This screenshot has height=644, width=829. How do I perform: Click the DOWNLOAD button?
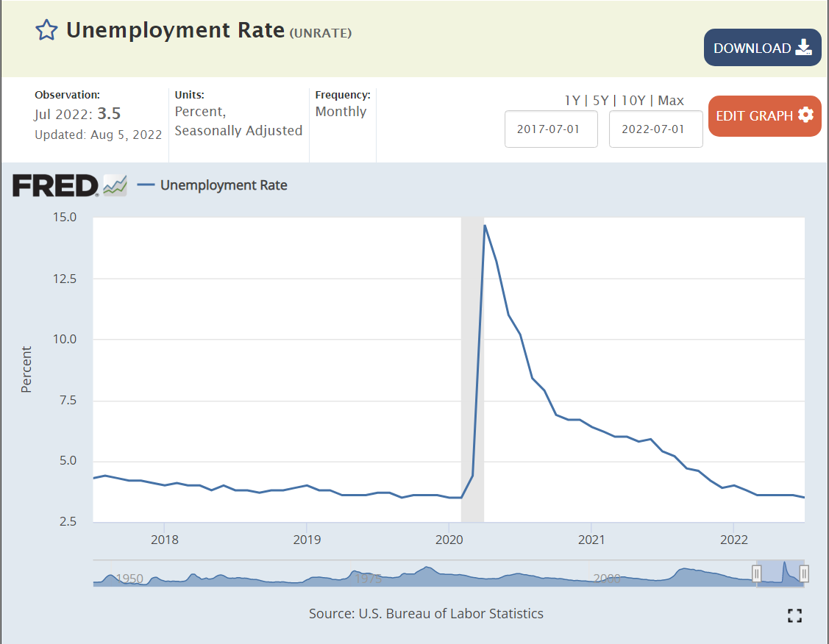pos(762,48)
